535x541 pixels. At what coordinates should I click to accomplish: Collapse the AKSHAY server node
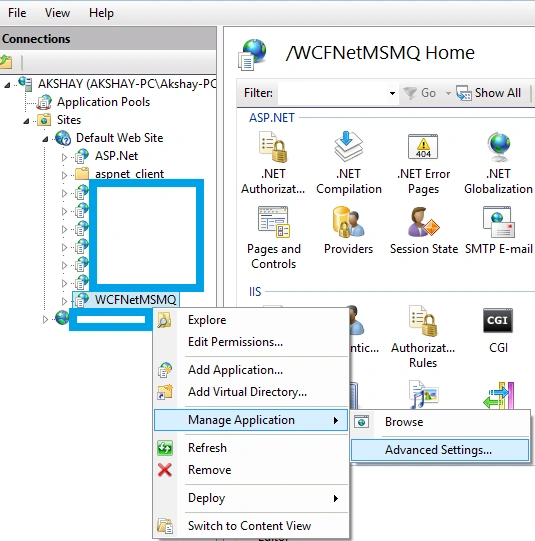tap(7, 85)
